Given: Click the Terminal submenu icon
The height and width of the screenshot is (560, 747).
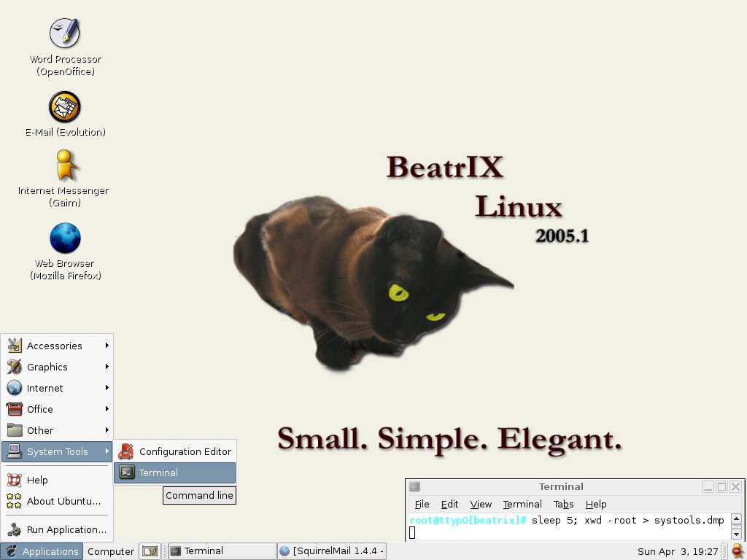Looking at the screenshot, I should coord(127,472).
